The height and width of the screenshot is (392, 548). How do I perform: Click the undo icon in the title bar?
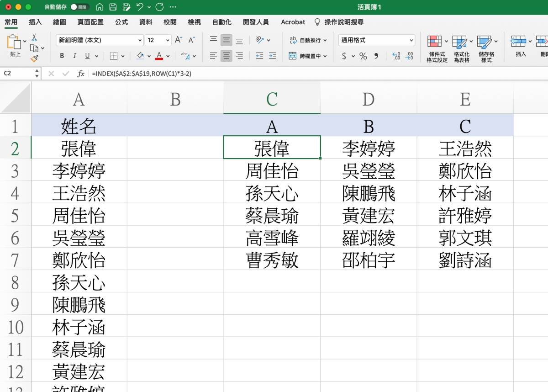coord(140,7)
